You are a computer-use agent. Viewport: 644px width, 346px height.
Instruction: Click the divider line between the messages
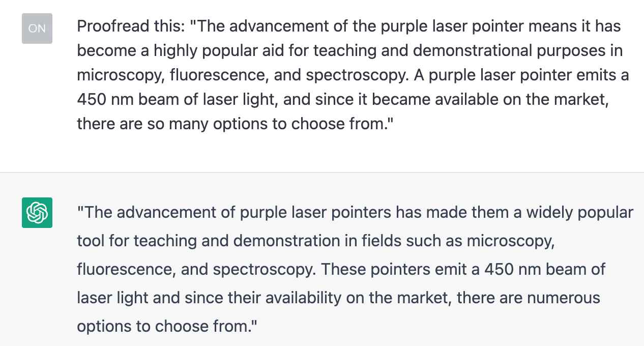coord(322,172)
